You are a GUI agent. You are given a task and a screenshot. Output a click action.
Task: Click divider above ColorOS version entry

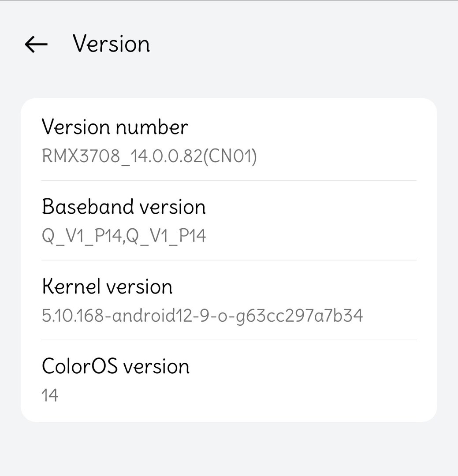pos(229,340)
